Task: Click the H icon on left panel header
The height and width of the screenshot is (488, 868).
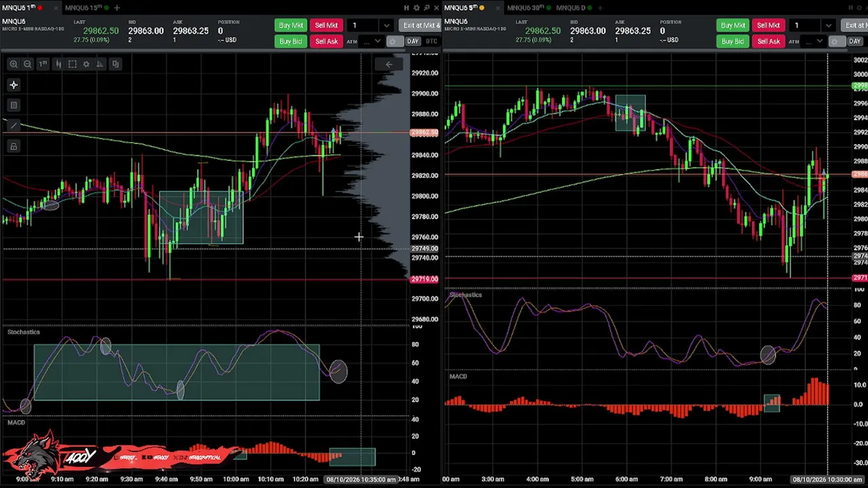Action: coord(406,7)
